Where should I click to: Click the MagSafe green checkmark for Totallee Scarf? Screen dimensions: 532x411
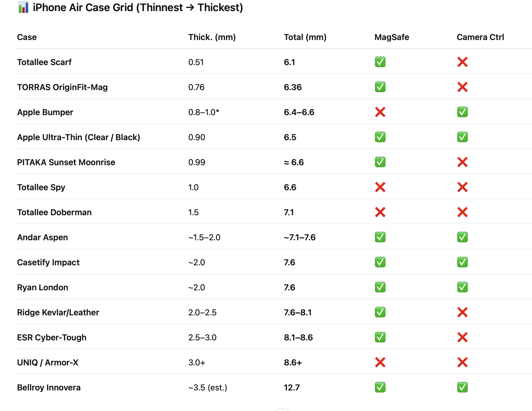(380, 62)
